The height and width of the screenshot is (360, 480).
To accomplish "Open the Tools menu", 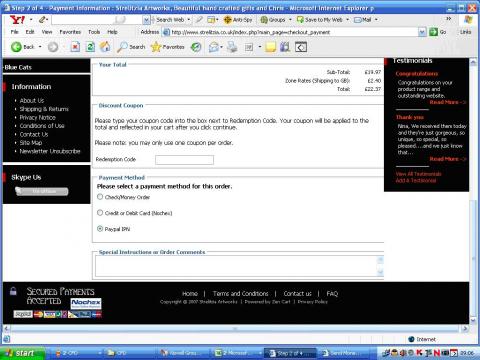I will click(x=94, y=32).
